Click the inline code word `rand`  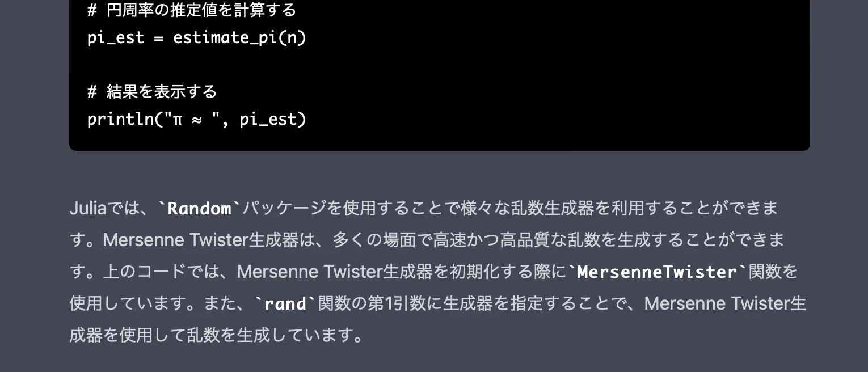click(x=285, y=304)
